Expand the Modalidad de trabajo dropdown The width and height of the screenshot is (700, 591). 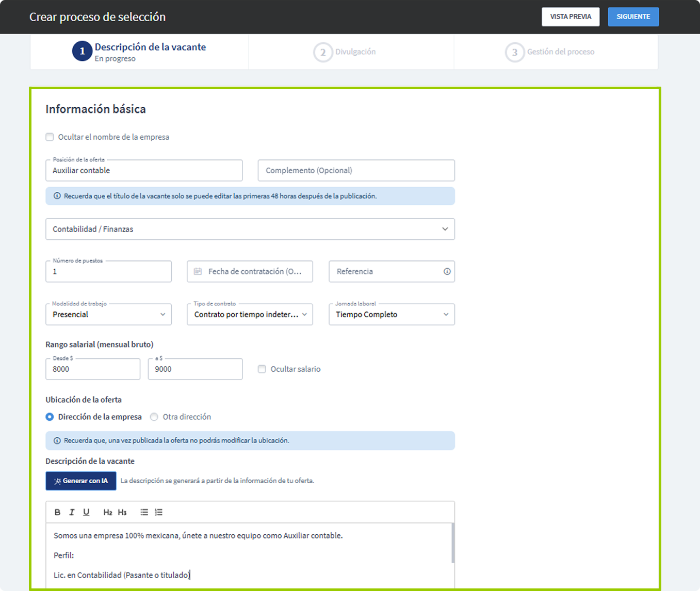[x=108, y=315]
